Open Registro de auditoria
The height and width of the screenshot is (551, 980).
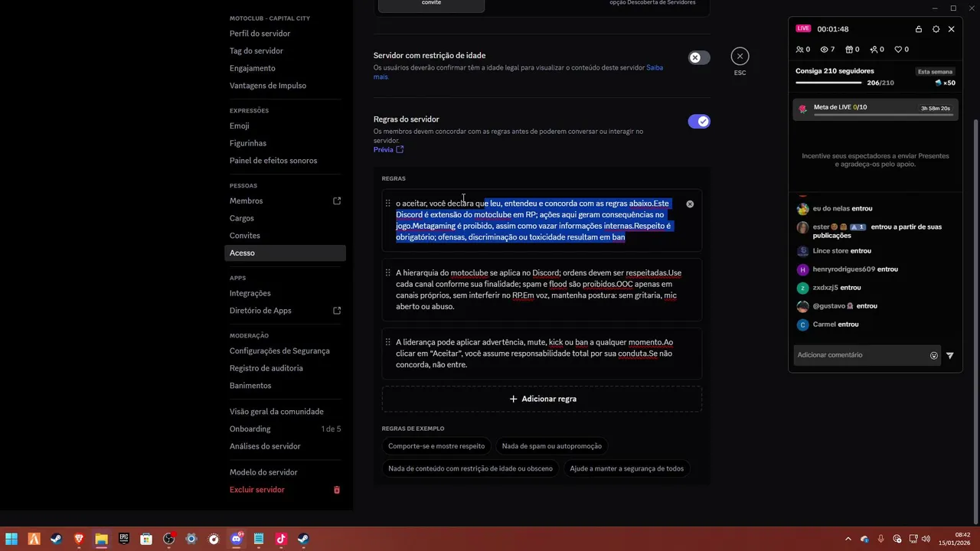(x=266, y=369)
